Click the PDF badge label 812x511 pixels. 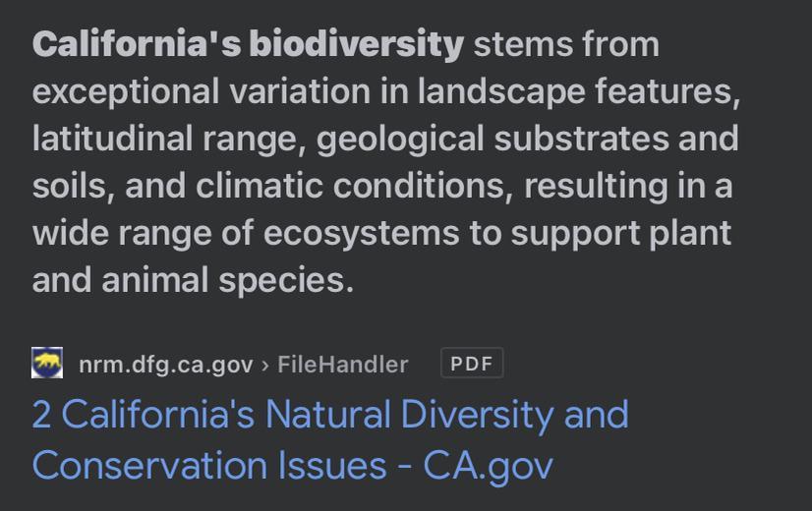point(472,364)
